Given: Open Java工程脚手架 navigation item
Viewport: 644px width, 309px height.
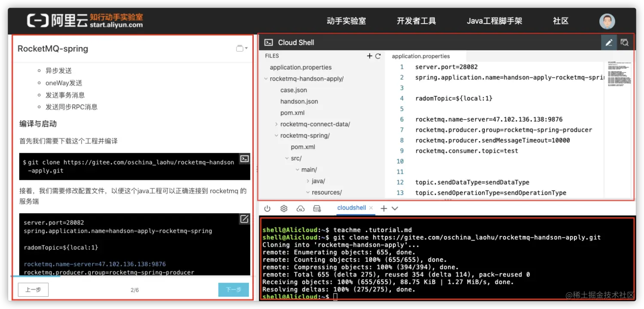Looking at the screenshot, I should tap(495, 21).
